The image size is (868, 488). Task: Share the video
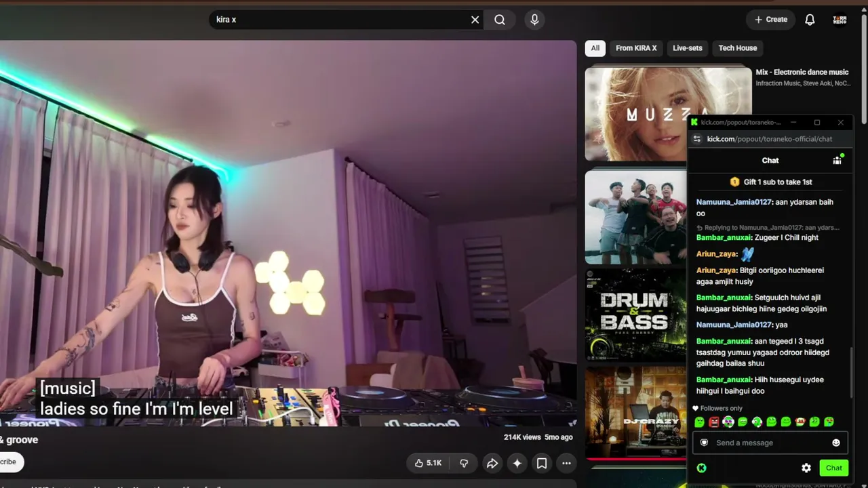[x=492, y=463]
